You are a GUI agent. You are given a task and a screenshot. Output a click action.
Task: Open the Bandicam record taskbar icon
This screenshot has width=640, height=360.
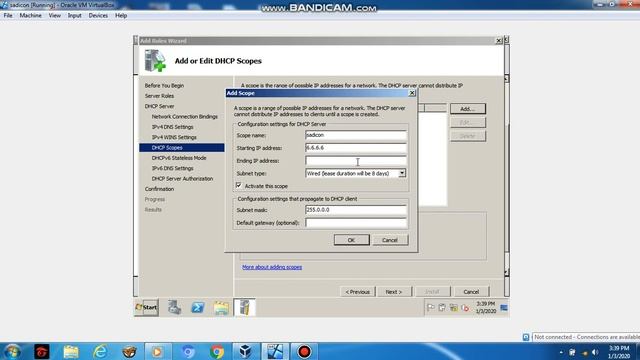point(304,351)
